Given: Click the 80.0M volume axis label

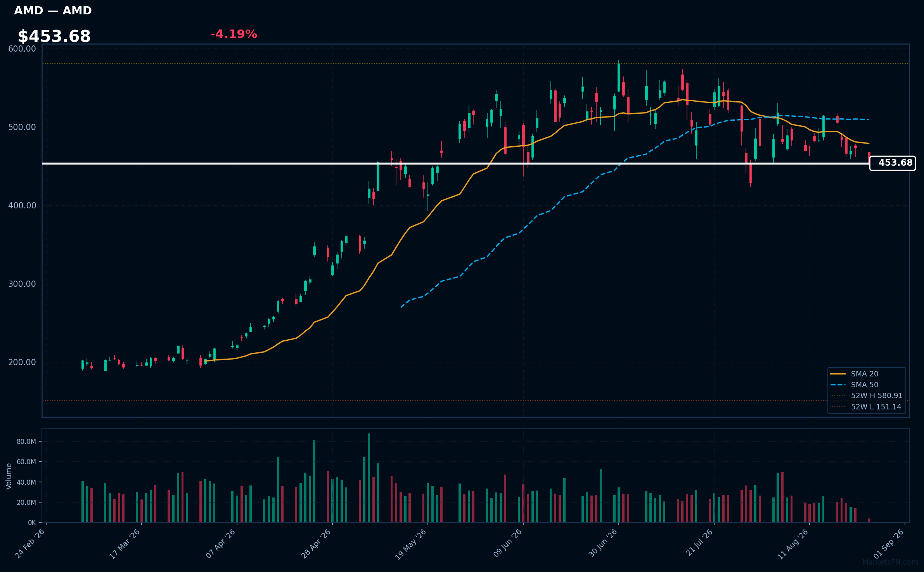Looking at the screenshot, I should point(26,442).
